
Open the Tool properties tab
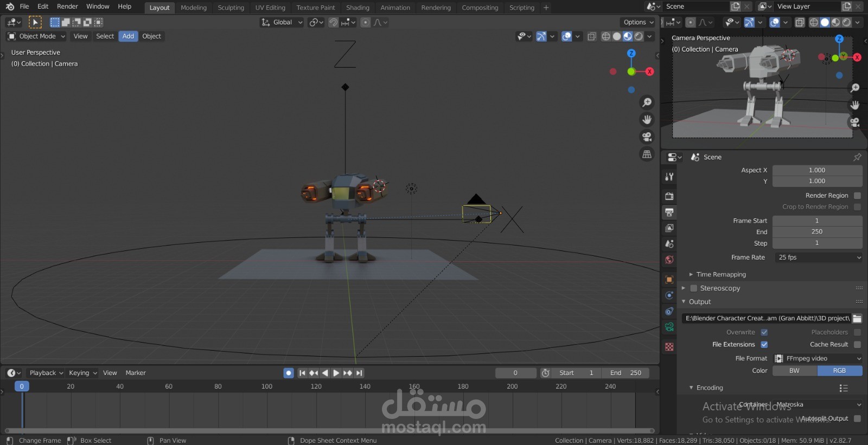tap(669, 177)
